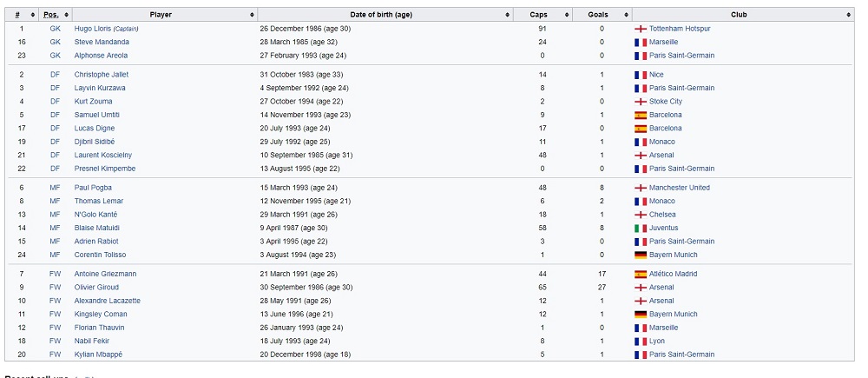
Task: Click Italy flag beside Juventus
Action: pos(641,228)
